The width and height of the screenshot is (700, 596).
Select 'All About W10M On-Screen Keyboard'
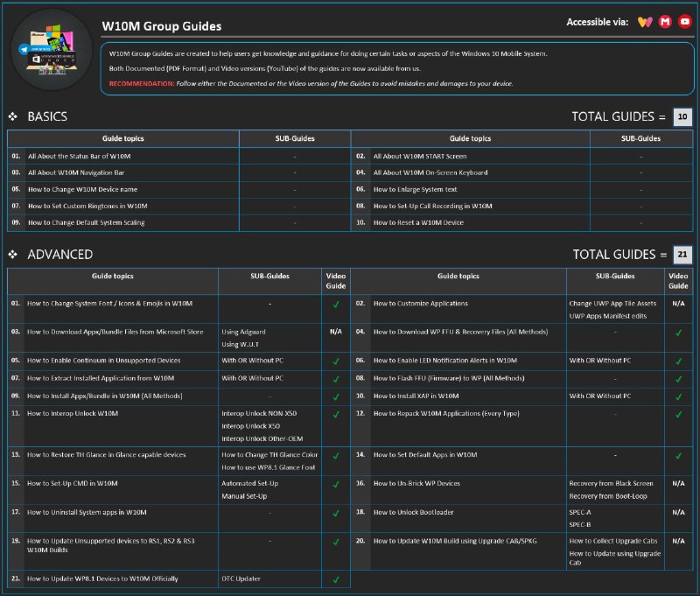click(430, 172)
